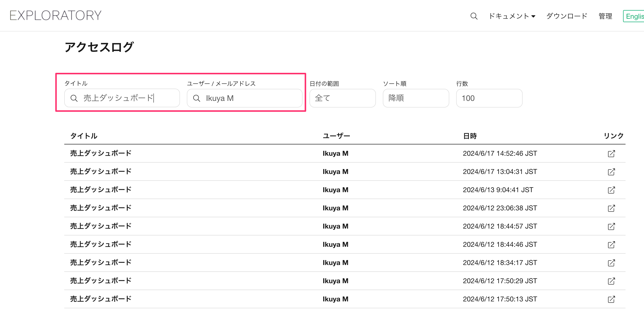Click Ikuya M in the 17:50:13 row
The image size is (644, 311).
335,299
